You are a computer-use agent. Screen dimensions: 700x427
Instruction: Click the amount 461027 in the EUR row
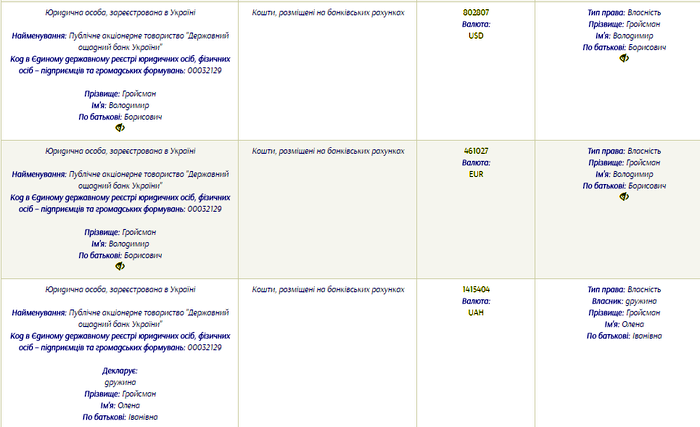pos(476,151)
